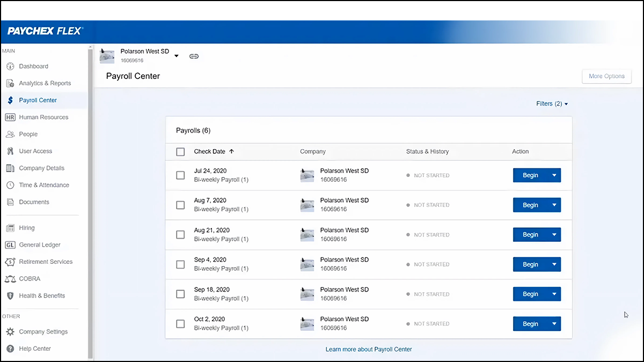This screenshot has height=362, width=644.
Task: Begin the Aug 21, 2020 payroll
Action: pyautogui.click(x=530, y=235)
